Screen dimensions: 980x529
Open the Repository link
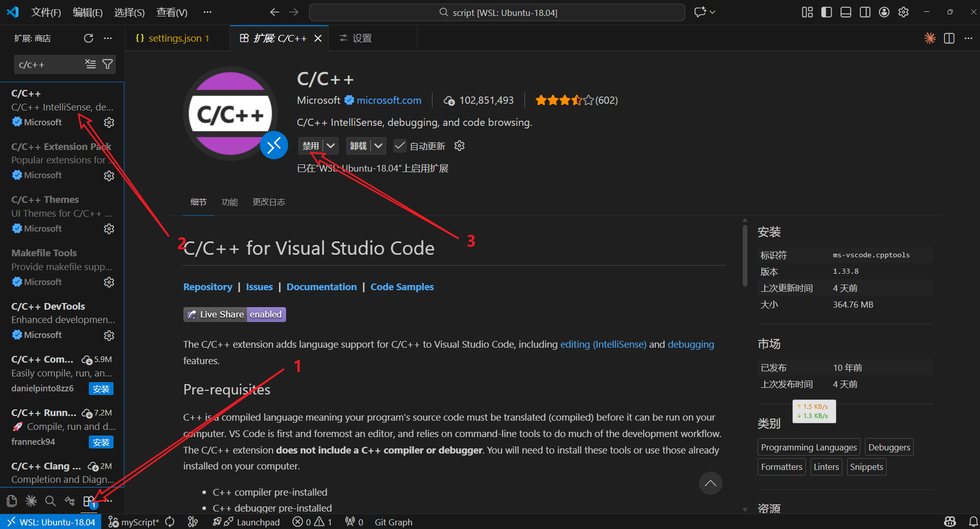coord(208,287)
